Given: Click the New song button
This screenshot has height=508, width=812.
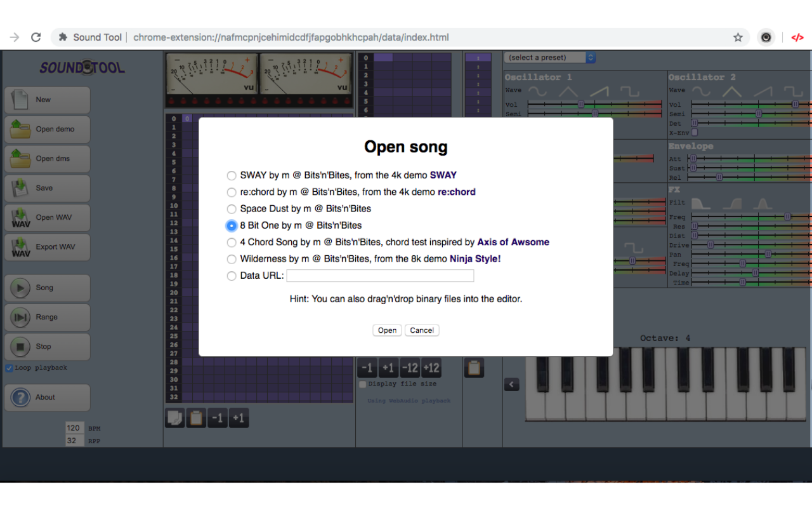Looking at the screenshot, I should click(x=47, y=100).
